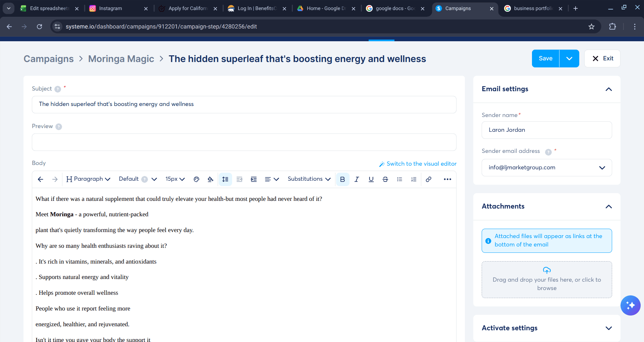Viewport: 644px width, 342px height.
Task: Toggle italic text formatting
Action: (357, 179)
